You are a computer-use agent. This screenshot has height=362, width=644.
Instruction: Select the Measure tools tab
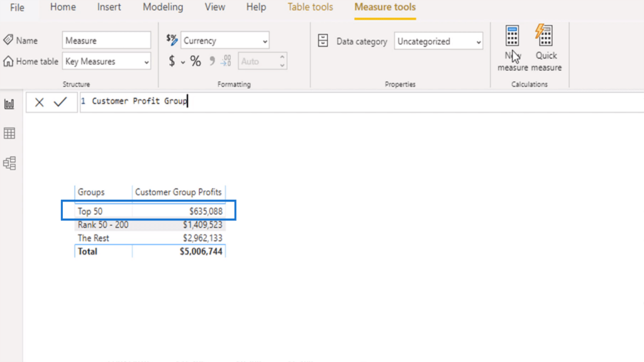[x=385, y=7]
